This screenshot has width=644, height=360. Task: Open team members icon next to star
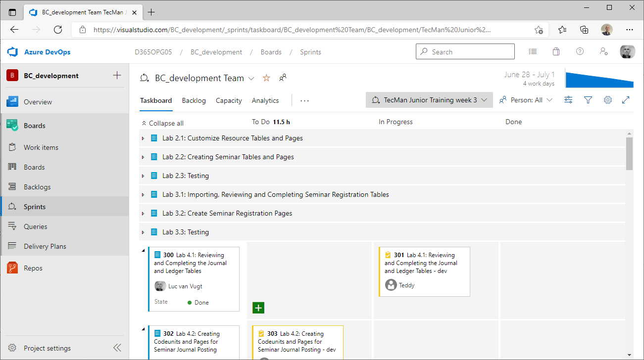283,78
